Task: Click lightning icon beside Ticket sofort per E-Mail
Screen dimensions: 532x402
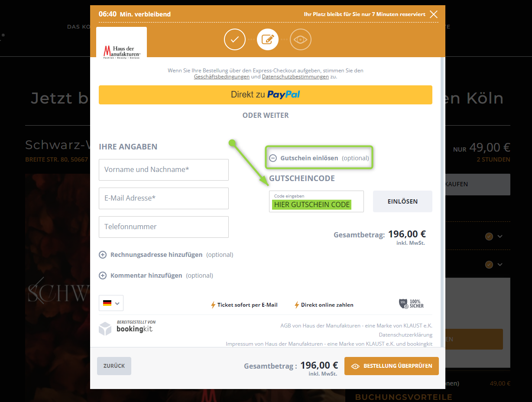Action: point(213,305)
